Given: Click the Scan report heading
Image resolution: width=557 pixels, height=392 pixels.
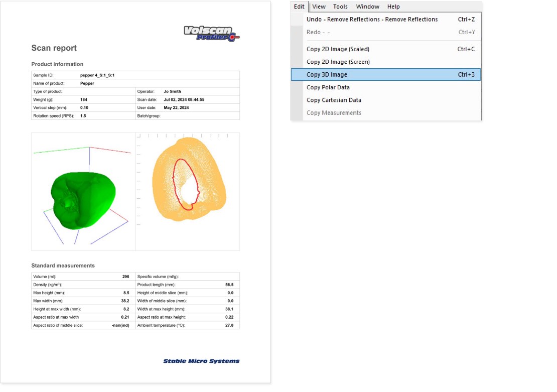Looking at the screenshot, I should click(54, 48).
